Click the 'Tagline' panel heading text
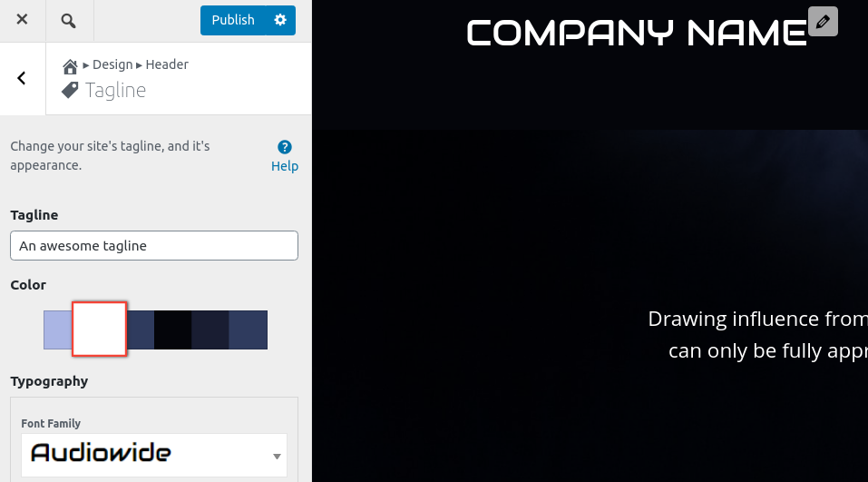This screenshot has height=482, width=868. coord(115,90)
